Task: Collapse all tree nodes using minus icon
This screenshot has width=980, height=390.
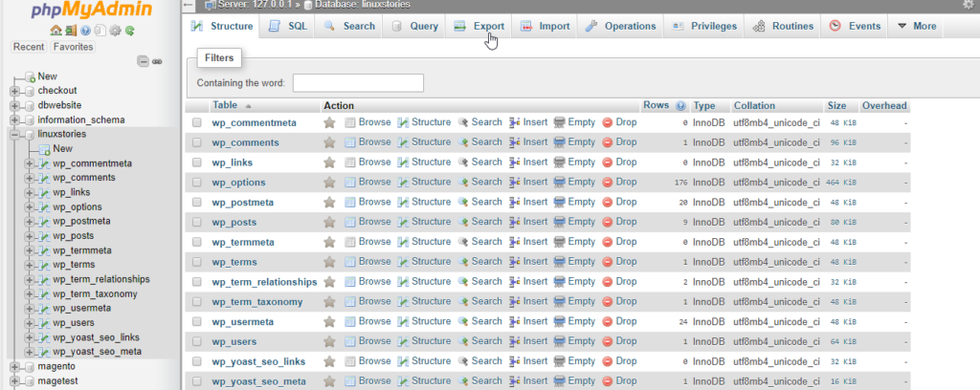Action: click(144, 61)
